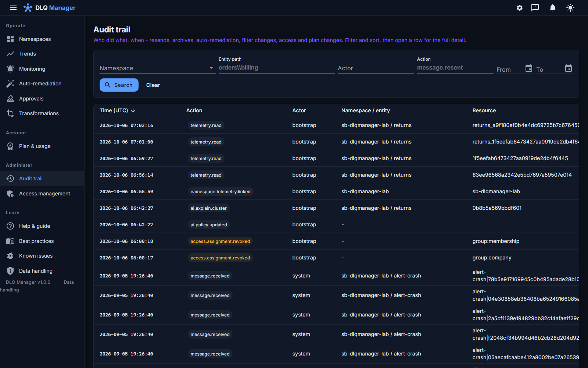
Task: Click the Audit trail history icon
Action: 10,178
